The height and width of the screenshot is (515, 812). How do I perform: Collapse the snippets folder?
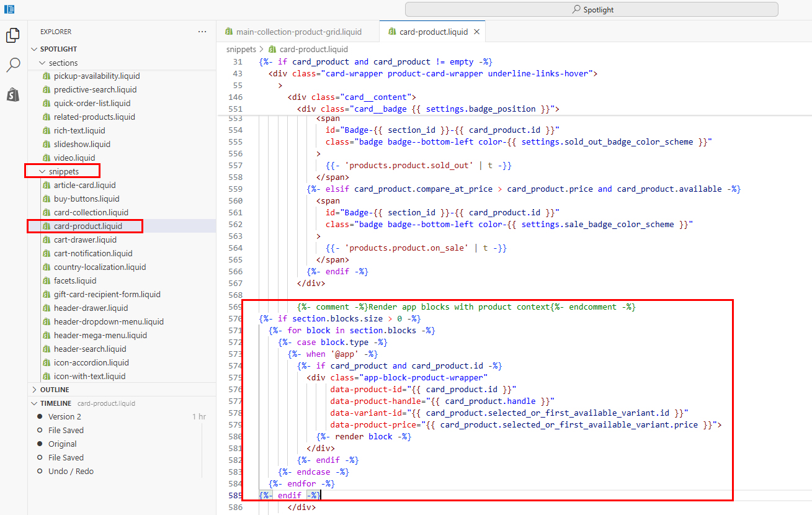point(42,172)
